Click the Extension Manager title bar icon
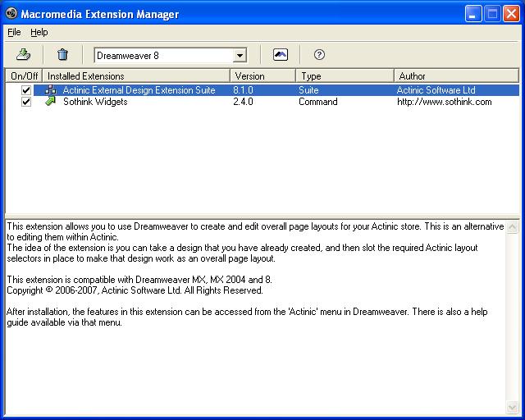This screenshot has height=420, width=525. click(x=11, y=14)
